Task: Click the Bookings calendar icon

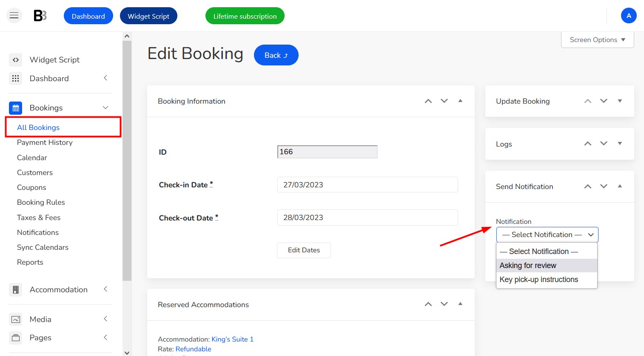Action: point(16,108)
